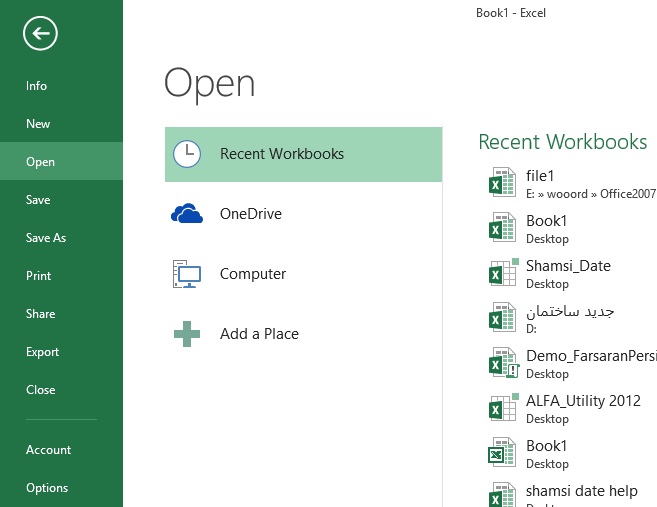The image size is (657, 507).
Task: Open the shamsi date help workbook name
Action: tap(582, 491)
